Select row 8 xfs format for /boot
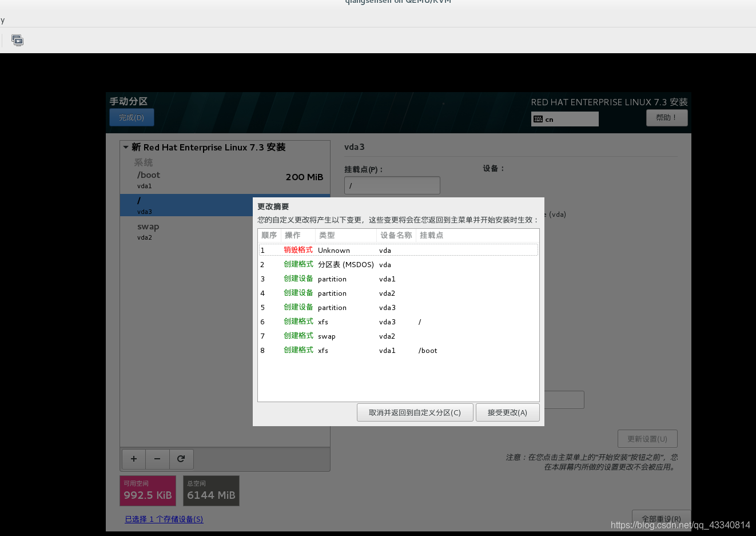 click(x=399, y=350)
